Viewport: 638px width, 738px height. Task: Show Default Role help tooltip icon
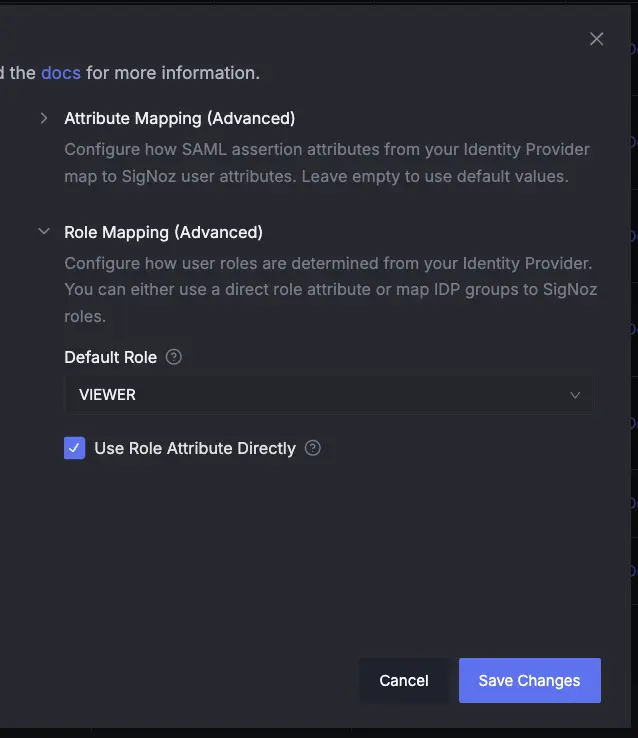click(x=174, y=357)
